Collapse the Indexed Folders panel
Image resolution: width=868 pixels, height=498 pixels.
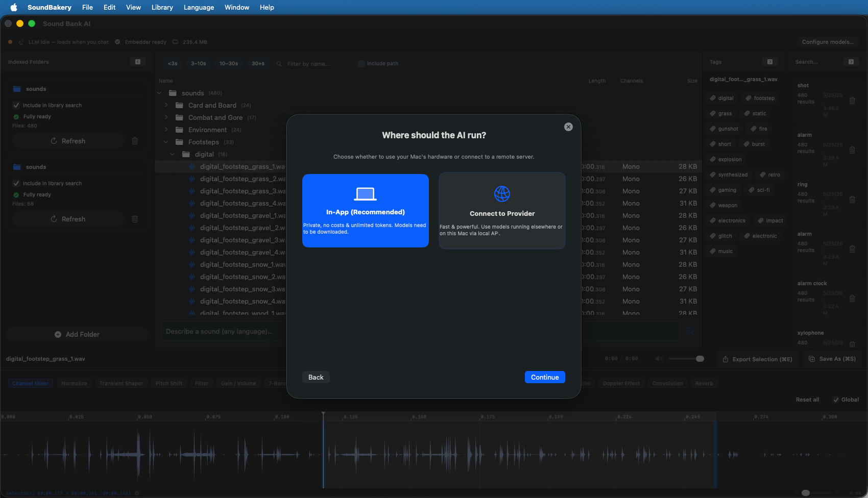(138, 62)
